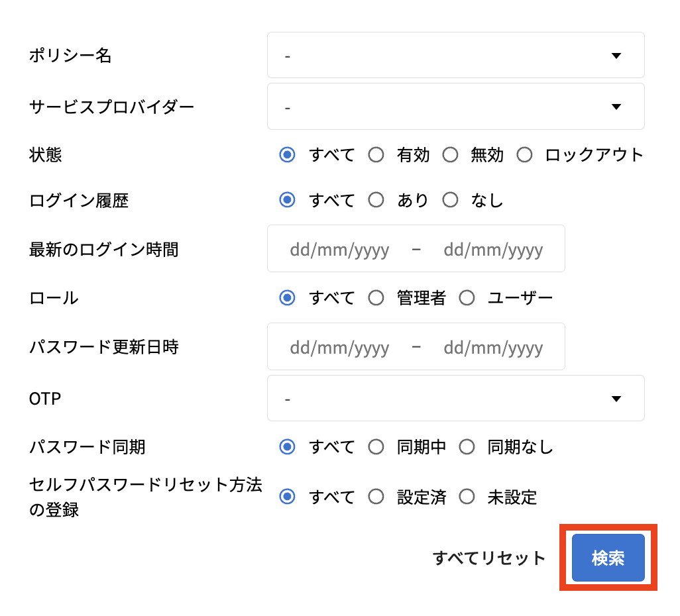
Task: Choose ロックアウト status option
Action: pos(525,155)
